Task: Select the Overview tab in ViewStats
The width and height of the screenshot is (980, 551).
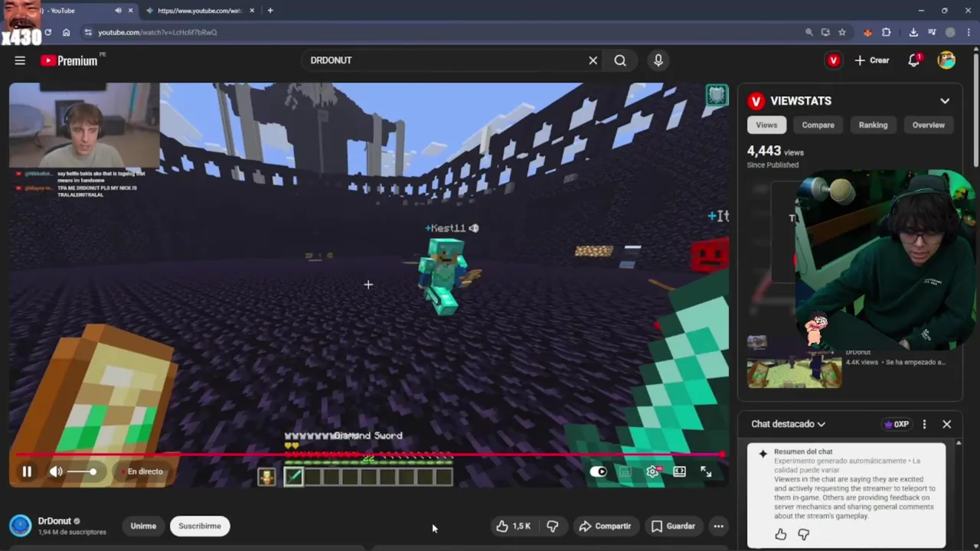Action: [928, 125]
